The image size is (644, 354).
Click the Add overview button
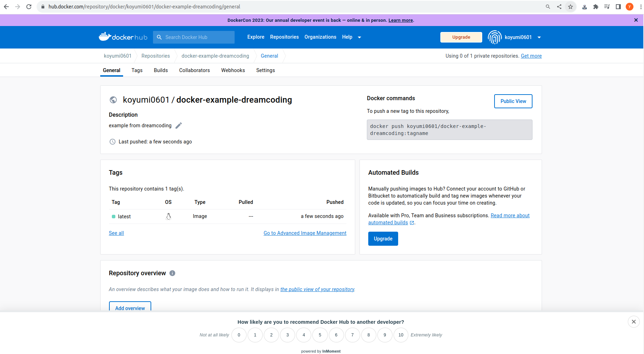click(130, 307)
